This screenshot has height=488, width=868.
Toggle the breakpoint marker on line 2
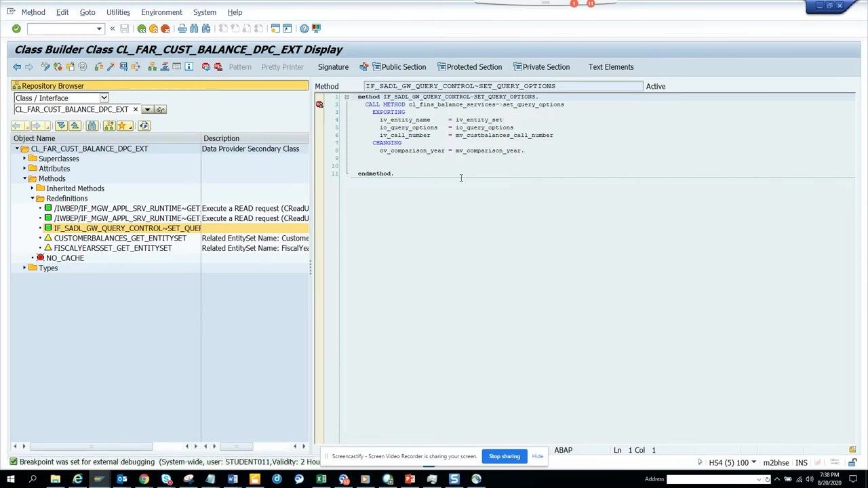coord(319,104)
